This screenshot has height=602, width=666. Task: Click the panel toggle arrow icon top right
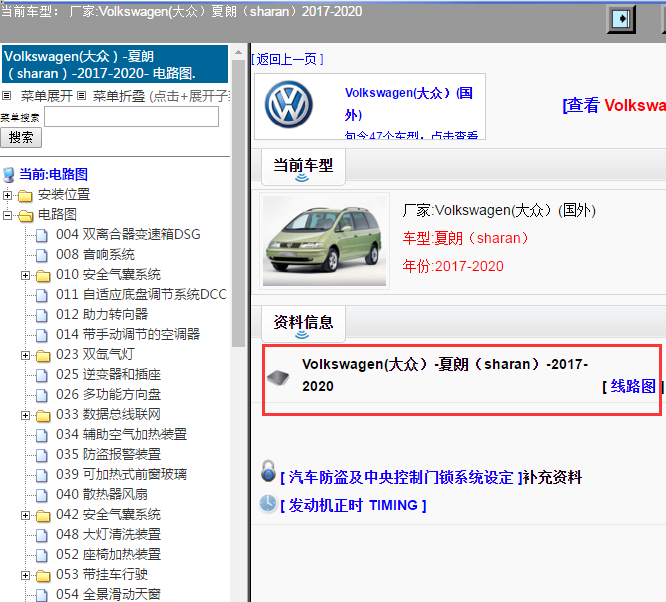click(x=621, y=19)
